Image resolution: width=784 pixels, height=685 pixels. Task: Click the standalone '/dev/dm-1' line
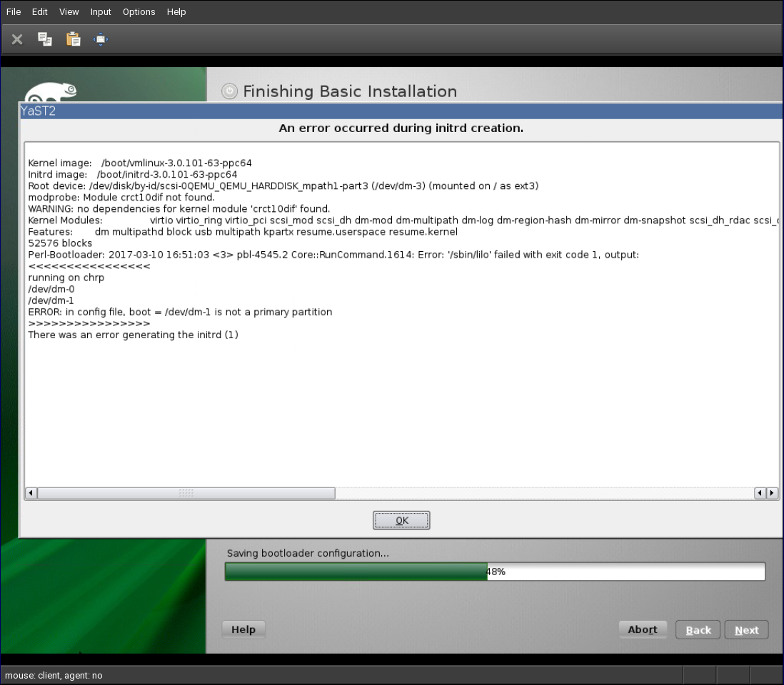coord(51,301)
